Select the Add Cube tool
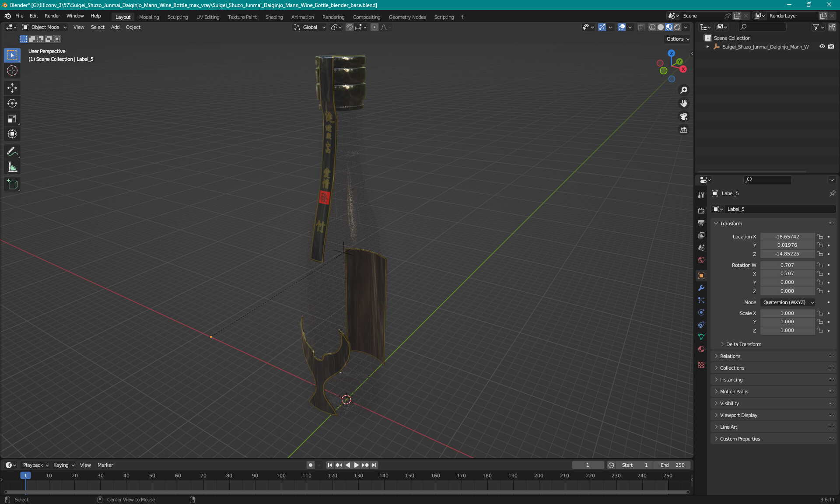The height and width of the screenshot is (504, 840). (12, 185)
